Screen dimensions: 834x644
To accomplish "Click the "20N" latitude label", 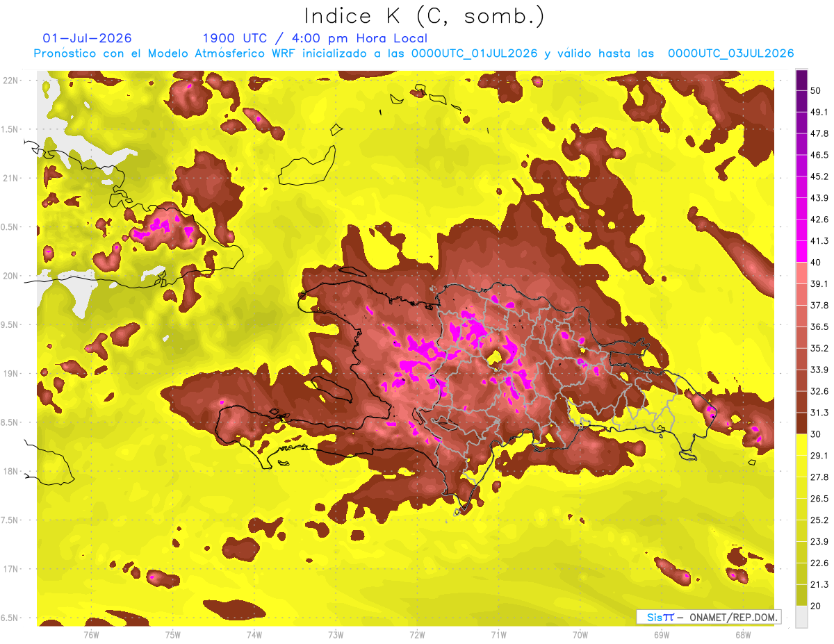I will point(10,276).
